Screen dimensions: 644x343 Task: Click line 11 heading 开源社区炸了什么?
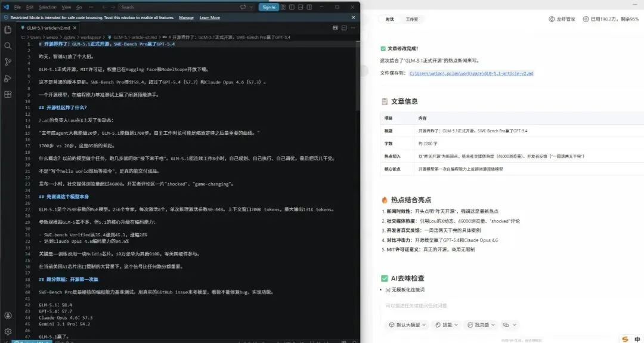63,107
